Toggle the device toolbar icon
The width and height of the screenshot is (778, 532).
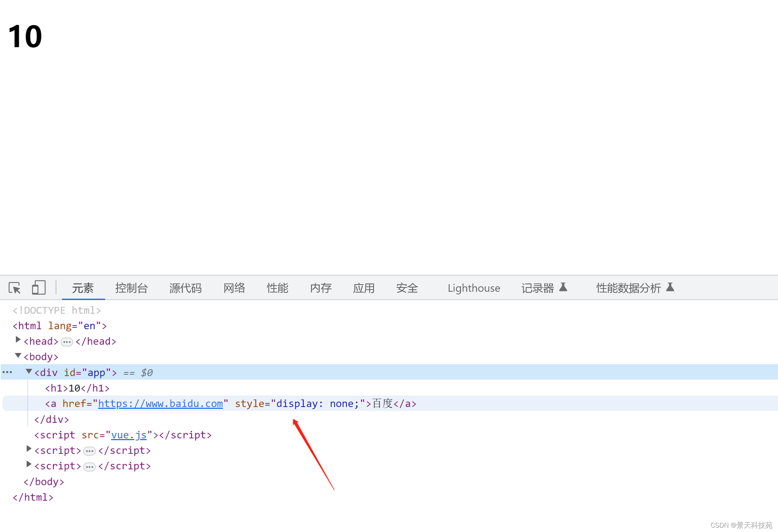point(39,287)
